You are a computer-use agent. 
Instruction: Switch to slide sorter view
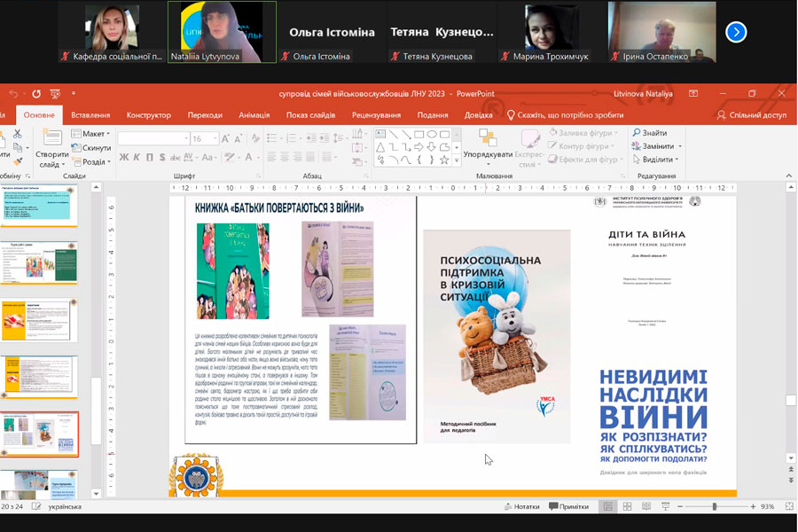tap(627, 506)
